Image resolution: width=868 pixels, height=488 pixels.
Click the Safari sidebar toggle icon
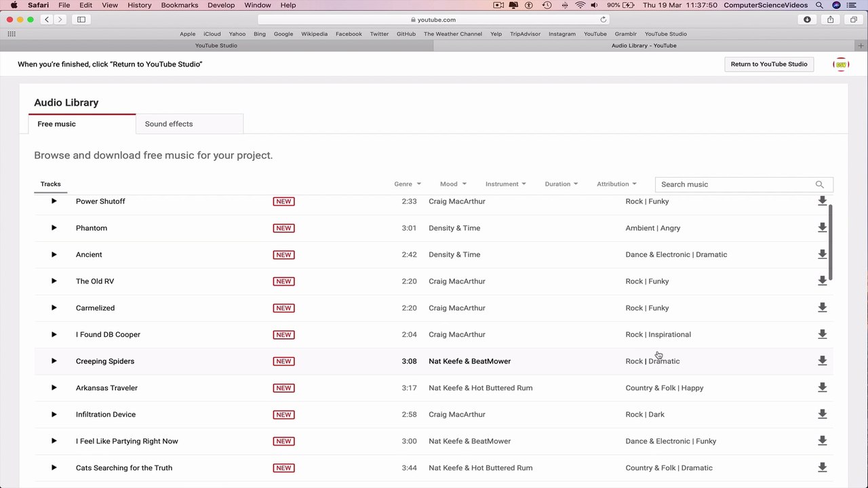coord(81,20)
